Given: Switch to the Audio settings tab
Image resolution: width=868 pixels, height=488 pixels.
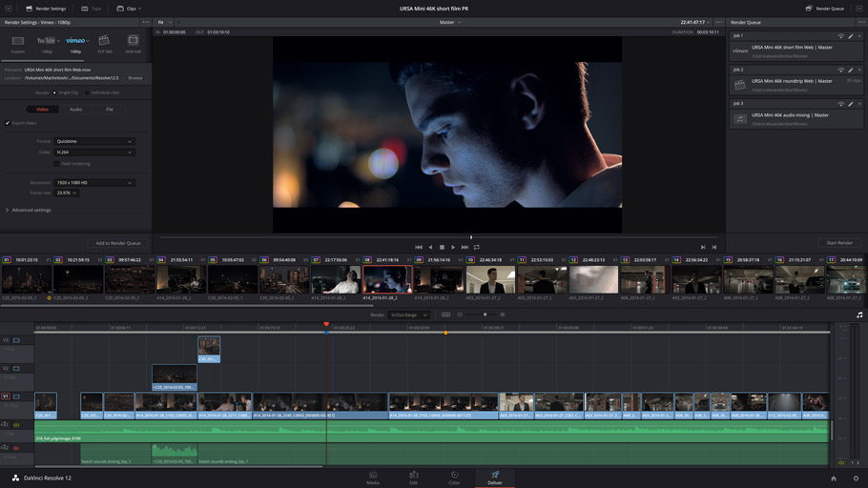Looking at the screenshot, I should pos(75,110).
